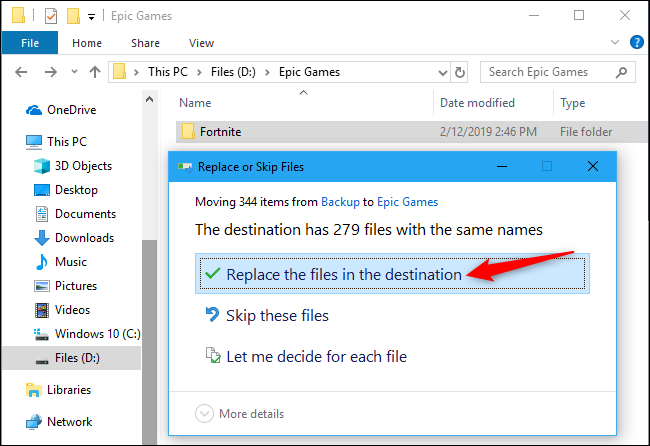Image resolution: width=650 pixels, height=446 pixels.
Task: Open the address bar history dropdown
Action: pos(443,73)
